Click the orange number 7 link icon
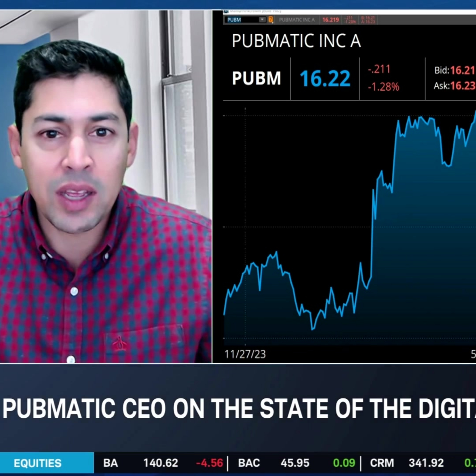476x476 pixels. coord(271,20)
